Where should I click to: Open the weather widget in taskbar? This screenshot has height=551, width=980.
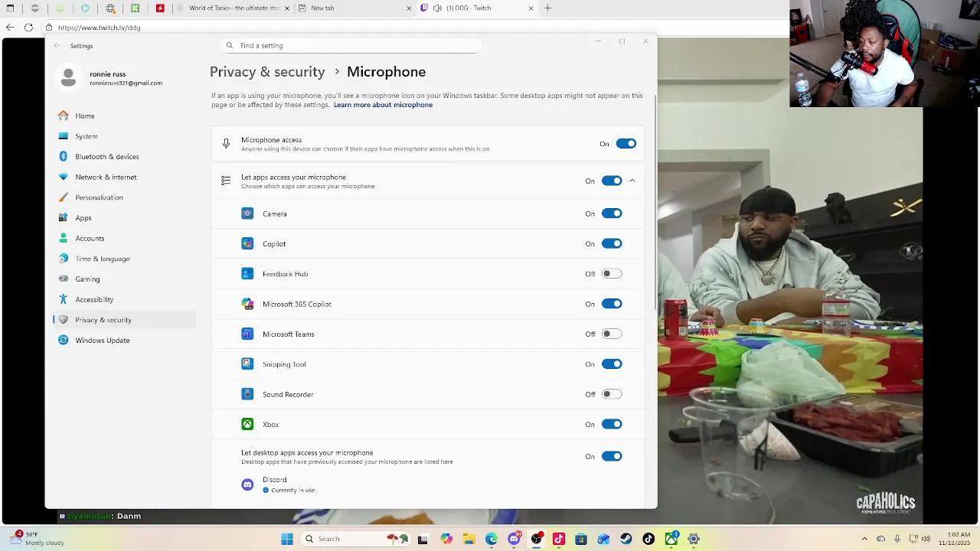pyautogui.click(x=36, y=539)
